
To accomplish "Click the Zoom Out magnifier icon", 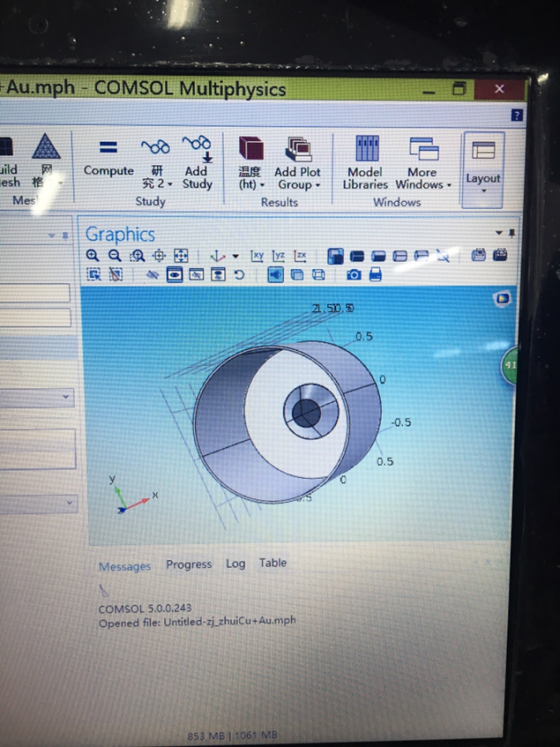I will (114, 256).
